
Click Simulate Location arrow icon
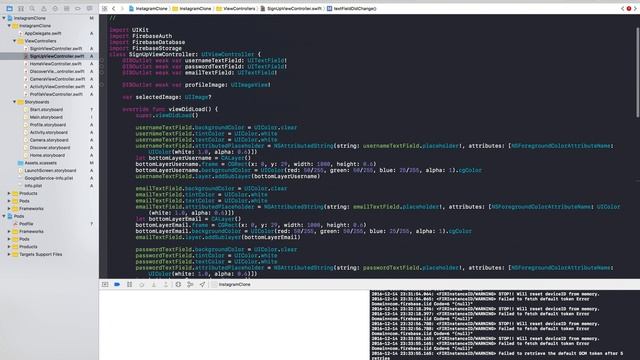tap(202, 284)
